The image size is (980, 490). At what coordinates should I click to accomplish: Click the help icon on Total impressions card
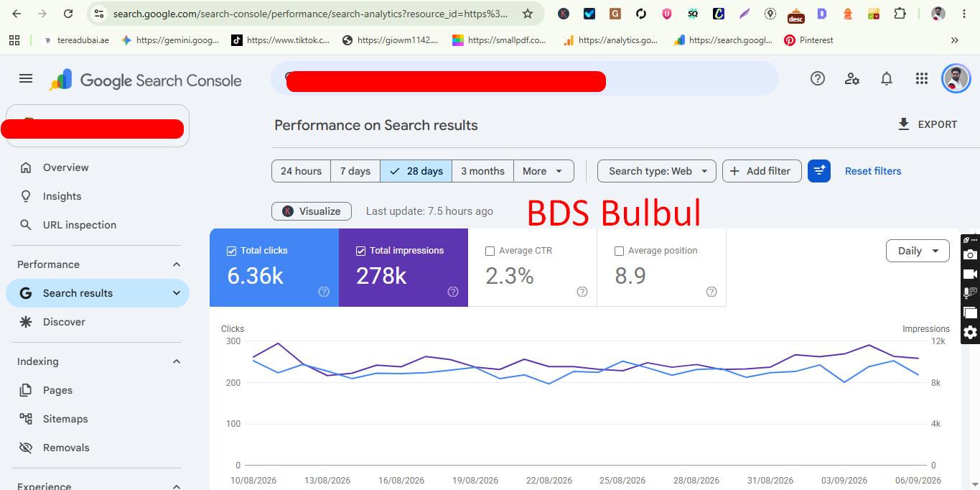click(x=453, y=292)
